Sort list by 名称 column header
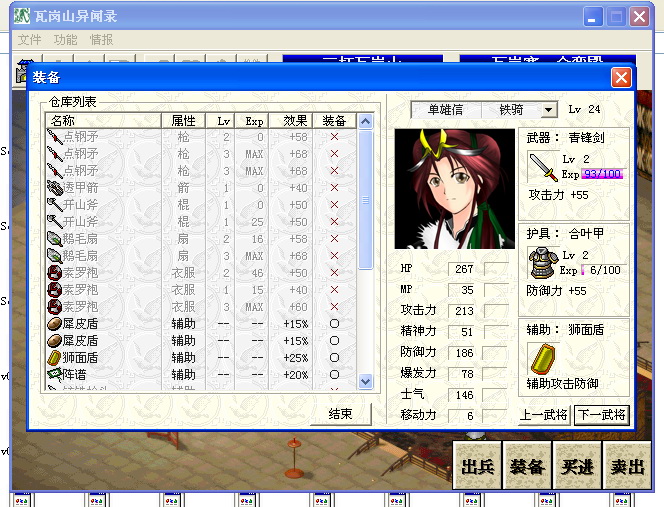This screenshot has width=664, height=507. click(103, 121)
